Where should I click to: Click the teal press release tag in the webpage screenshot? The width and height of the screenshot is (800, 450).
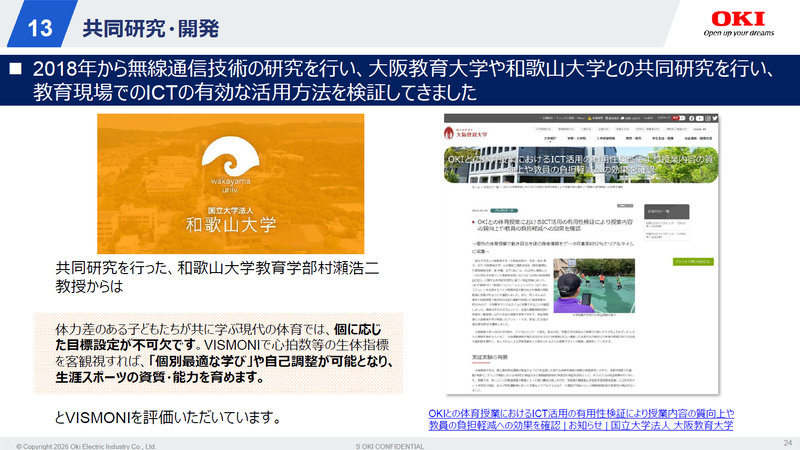point(504,210)
